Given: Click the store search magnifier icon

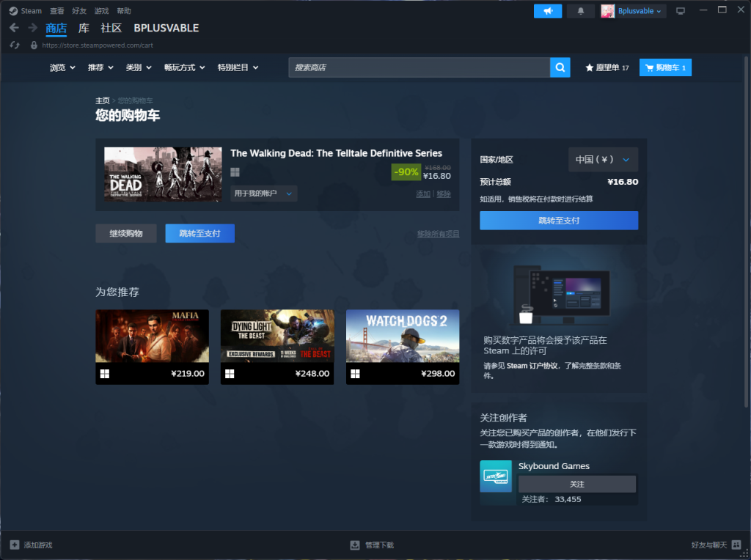Looking at the screenshot, I should pyautogui.click(x=560, y=67).
